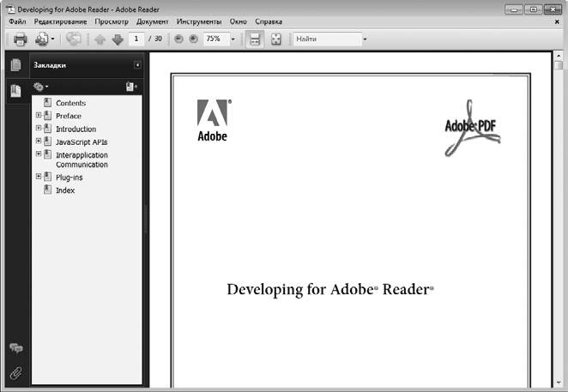Open the Pages thumbnails panel icon
Image resolution: width=568 pixels, height=392 pixels.
[15, 65]
